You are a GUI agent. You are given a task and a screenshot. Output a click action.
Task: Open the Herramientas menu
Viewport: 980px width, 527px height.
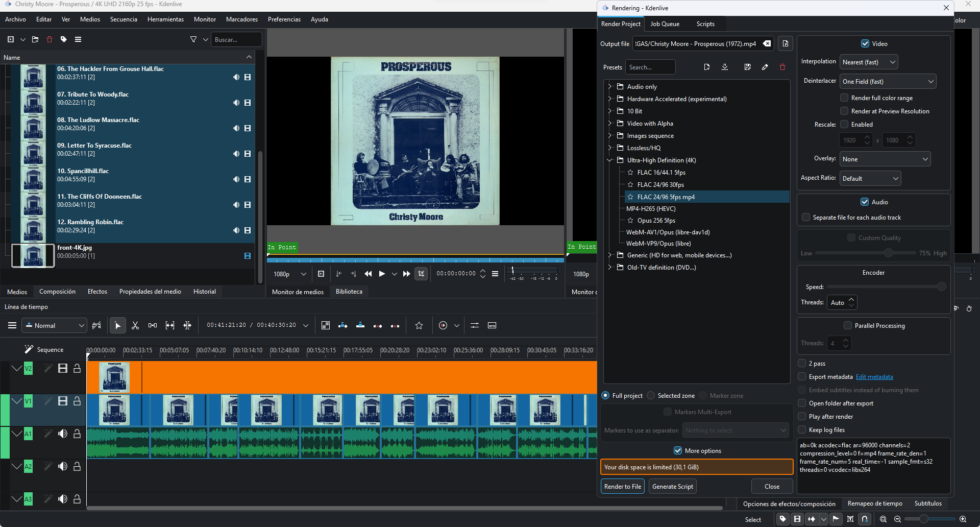165,19
